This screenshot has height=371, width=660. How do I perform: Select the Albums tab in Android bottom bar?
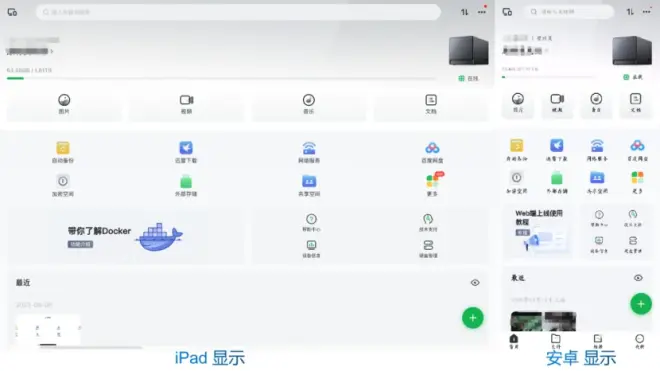point(598,342)
